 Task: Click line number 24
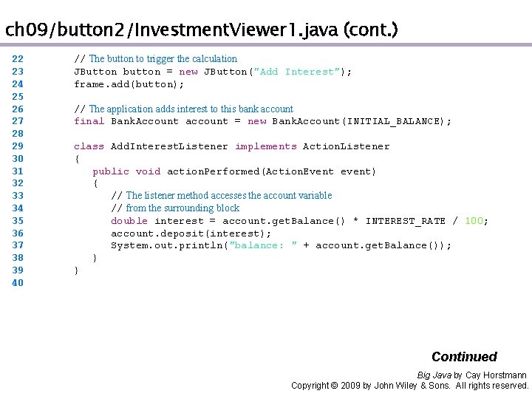click(x=18, y=83)
